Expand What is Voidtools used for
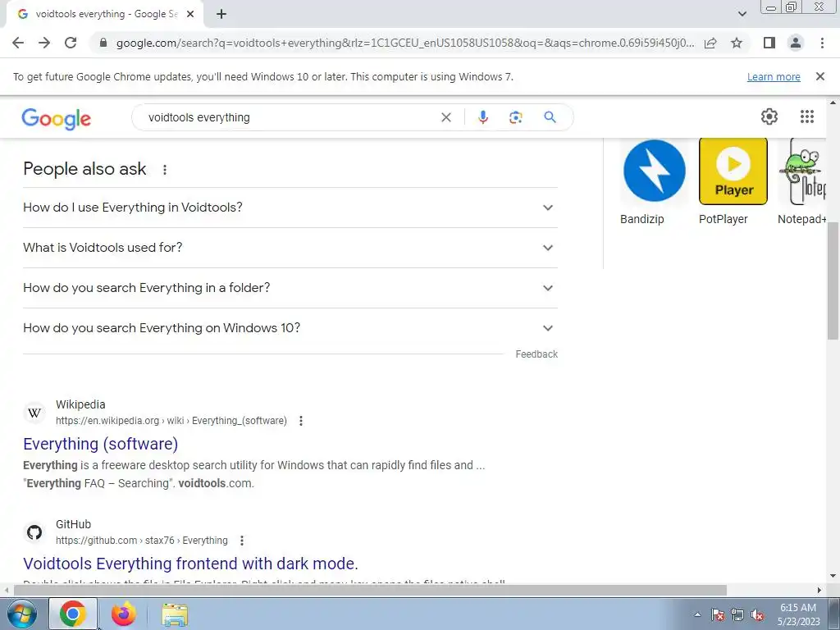The height and width of the screenshot is (630, 840). tap(290, 248)
